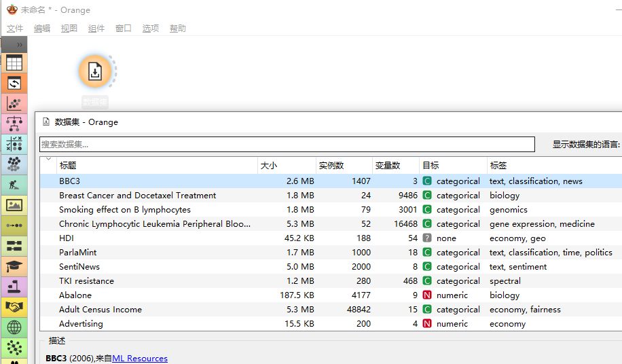Open the Visualize scatter plot category icon
Viewport: 622px width, 364px height.
pos(14,104)
